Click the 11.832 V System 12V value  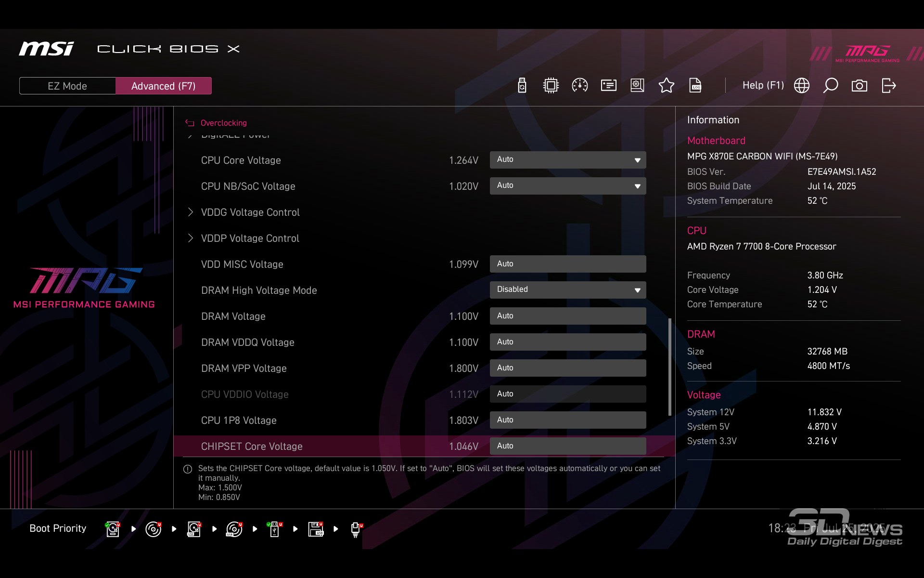click(x=824, y=412)
